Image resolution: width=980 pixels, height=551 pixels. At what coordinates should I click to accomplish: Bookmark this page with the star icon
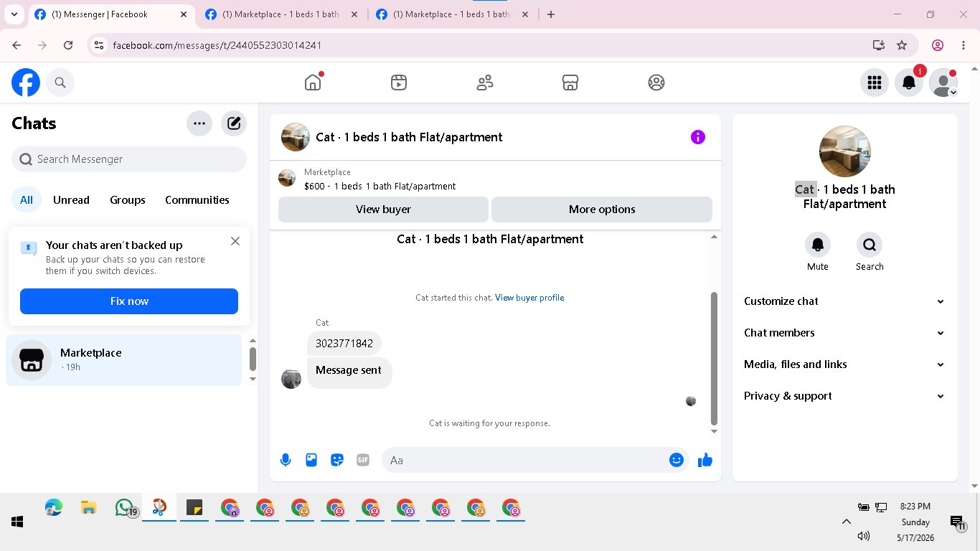(x=902, y=45)
